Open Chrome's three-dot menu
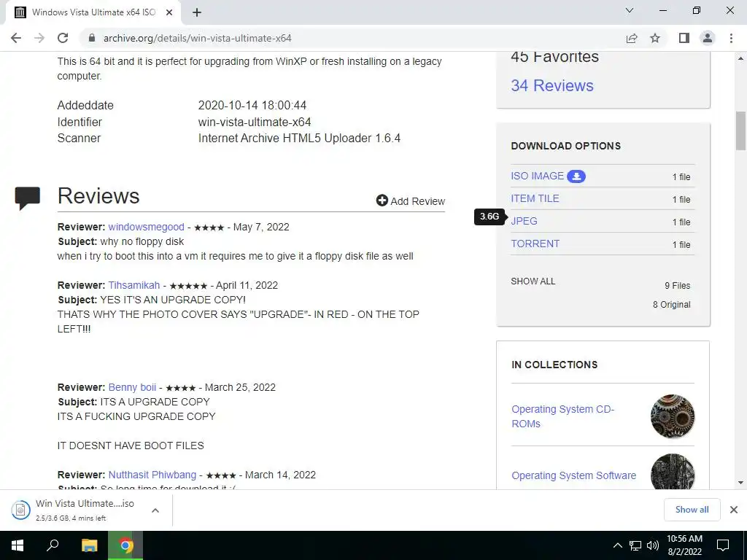The image size is (747, 560). (x=731, y=38)
